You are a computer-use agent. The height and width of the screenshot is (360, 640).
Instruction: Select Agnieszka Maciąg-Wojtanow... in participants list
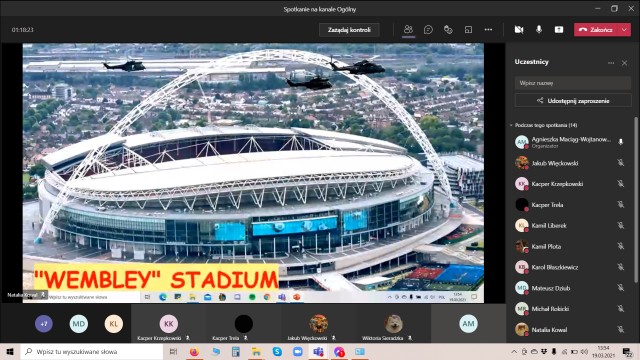pyautogui.click(x=571, y=142)
